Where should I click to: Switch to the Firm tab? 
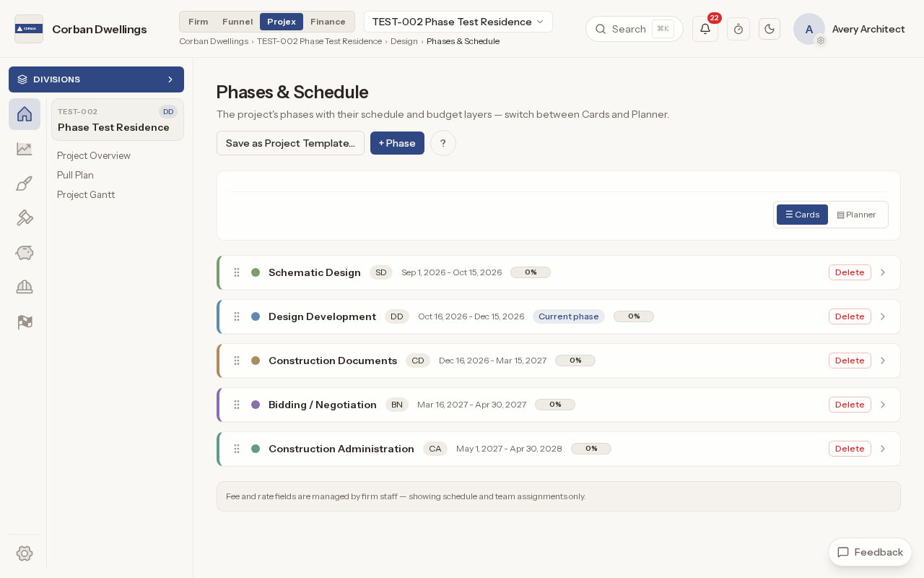[198, 22]
